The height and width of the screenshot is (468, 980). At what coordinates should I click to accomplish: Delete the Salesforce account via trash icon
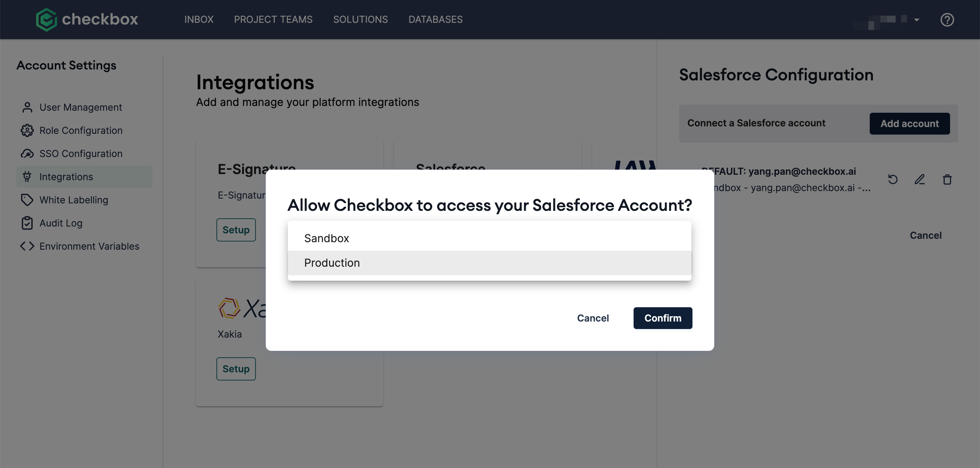[947, 179]
